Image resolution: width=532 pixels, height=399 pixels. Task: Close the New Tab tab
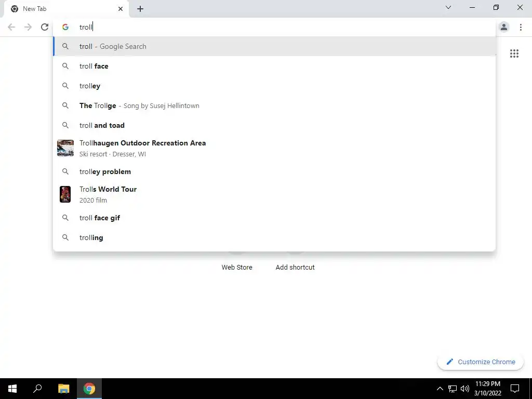pyautogui.click(x=121, y=9)
